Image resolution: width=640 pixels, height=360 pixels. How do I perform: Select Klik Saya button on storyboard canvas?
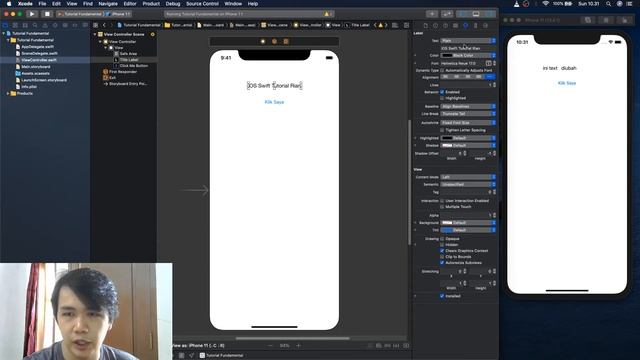point(274,102)
